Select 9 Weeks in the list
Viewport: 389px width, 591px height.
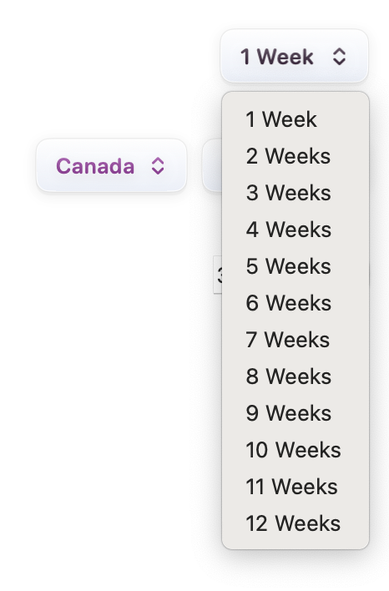[296, 413]
